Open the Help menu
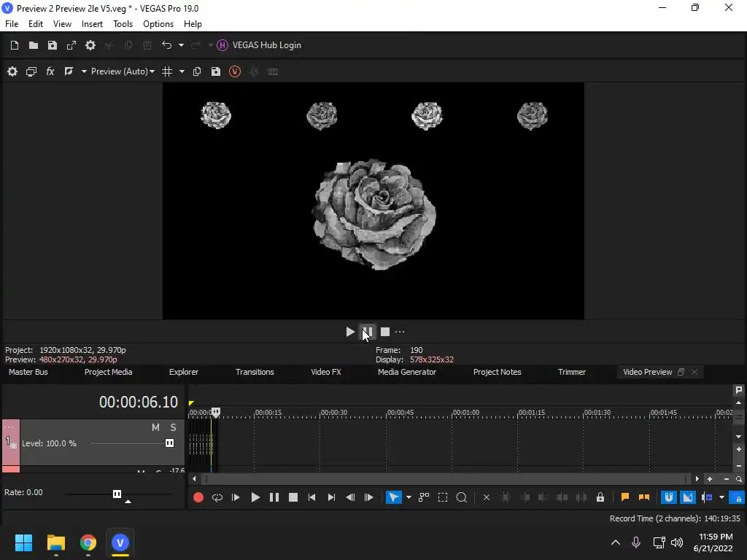Viewport: 747px width, 560px height. [x=193, y=24]
